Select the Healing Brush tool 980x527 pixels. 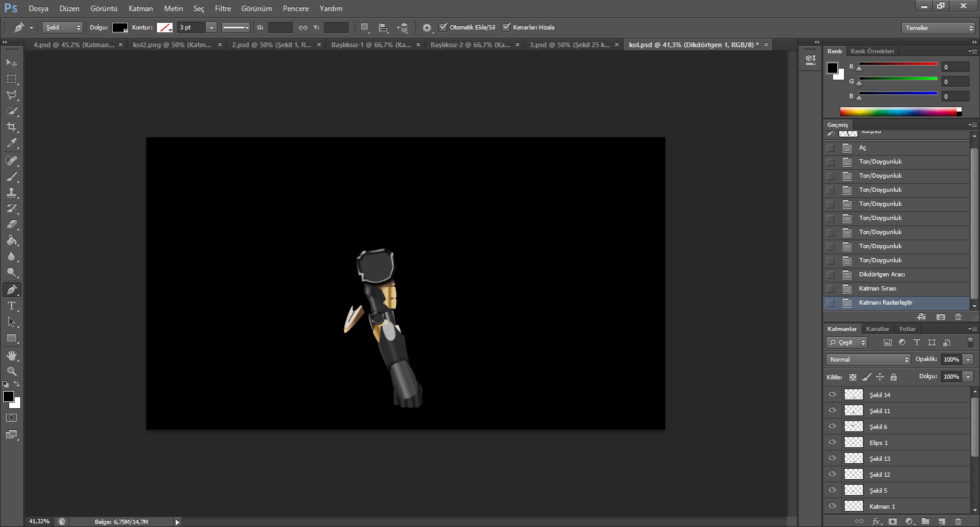tap(12, 161)
